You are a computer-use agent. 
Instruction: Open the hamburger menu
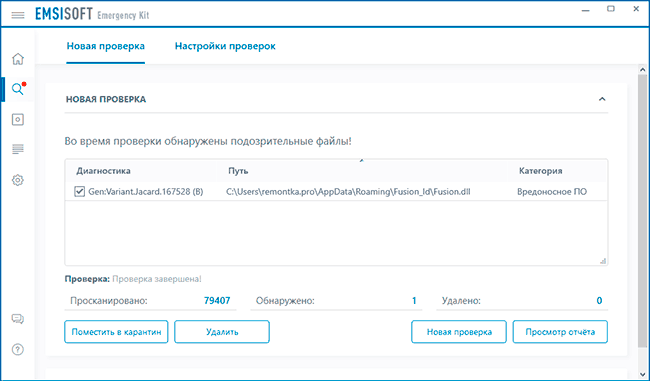click(x=18, y=15)
